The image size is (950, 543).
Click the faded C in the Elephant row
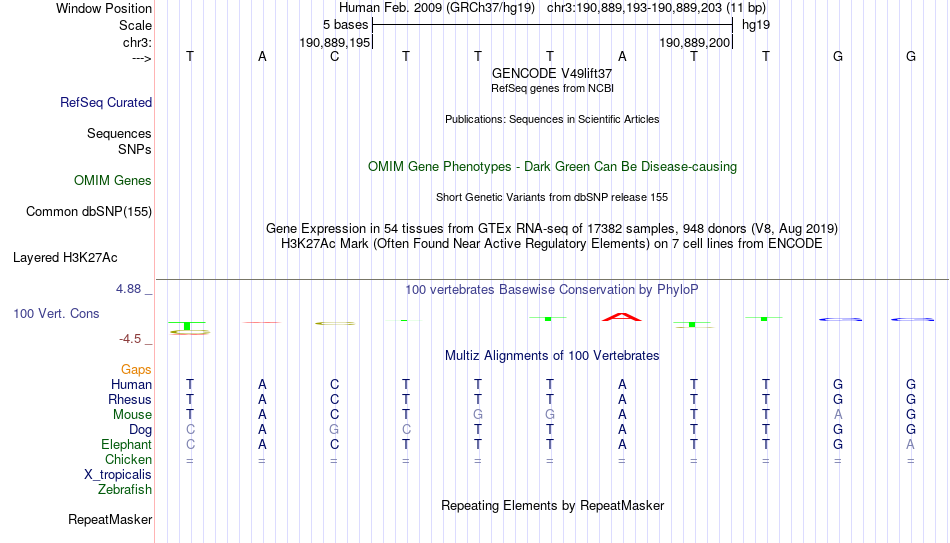[x=190, y=445]
